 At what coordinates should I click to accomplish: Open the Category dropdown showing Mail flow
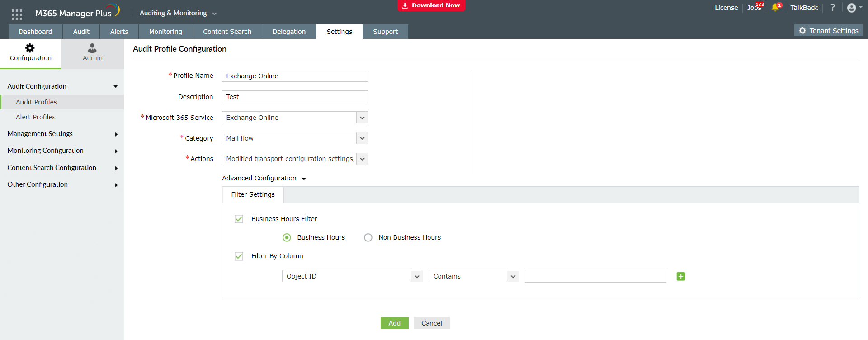pyautogui.click(x=295, y=138)
